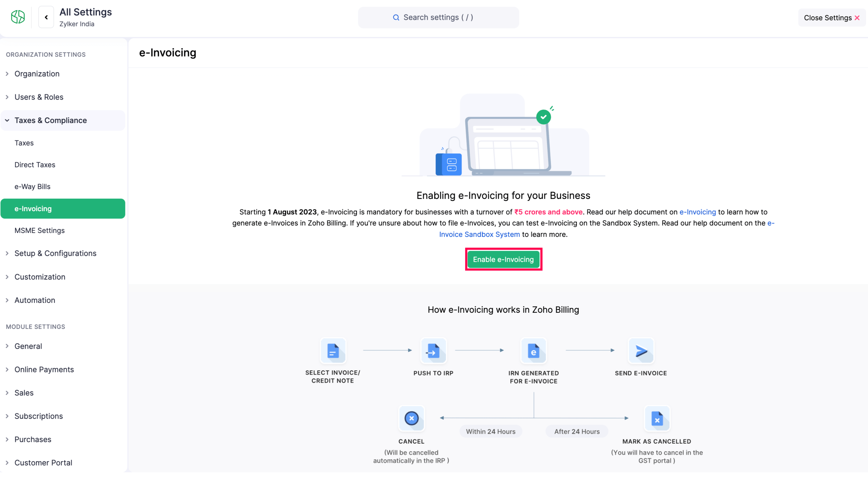Image resolution: width=868 pixels, height=481 pixels.
Task: Open the e-Invoicing help document link
Action: point(697,212)
